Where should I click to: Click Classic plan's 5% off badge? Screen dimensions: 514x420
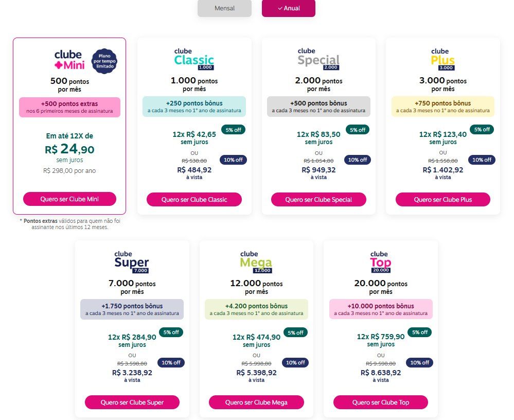click(233, 130)
